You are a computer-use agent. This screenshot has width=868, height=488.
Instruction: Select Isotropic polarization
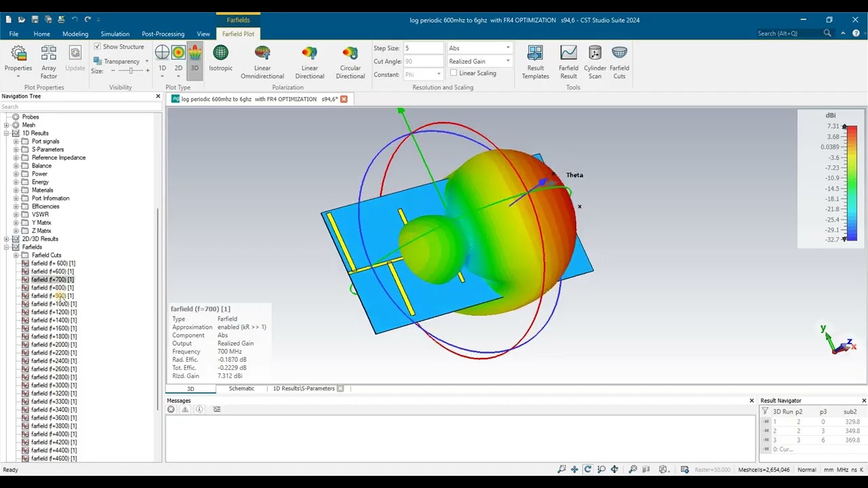click(x=220, y=59)
